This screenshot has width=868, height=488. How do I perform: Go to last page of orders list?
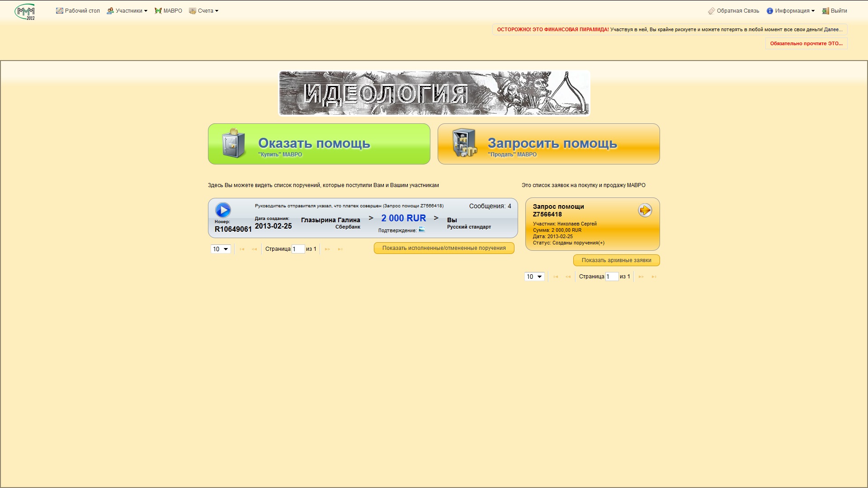(x=340, y=249)
